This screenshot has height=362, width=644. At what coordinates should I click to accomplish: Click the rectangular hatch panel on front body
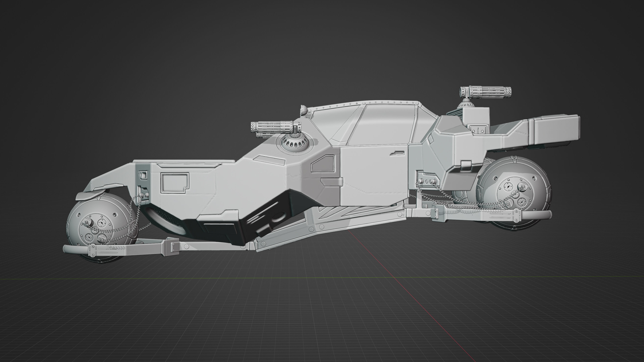click(175, 183)
